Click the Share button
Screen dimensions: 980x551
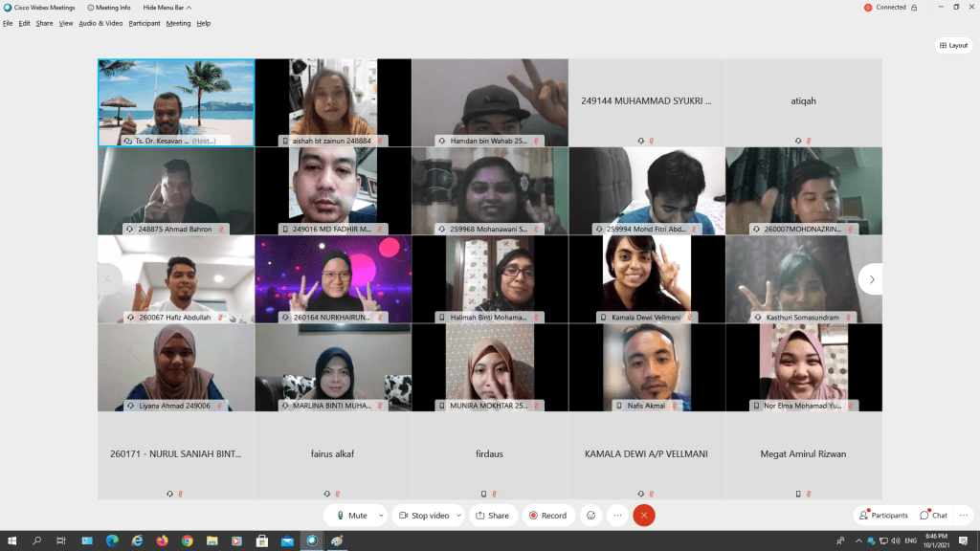493,515
